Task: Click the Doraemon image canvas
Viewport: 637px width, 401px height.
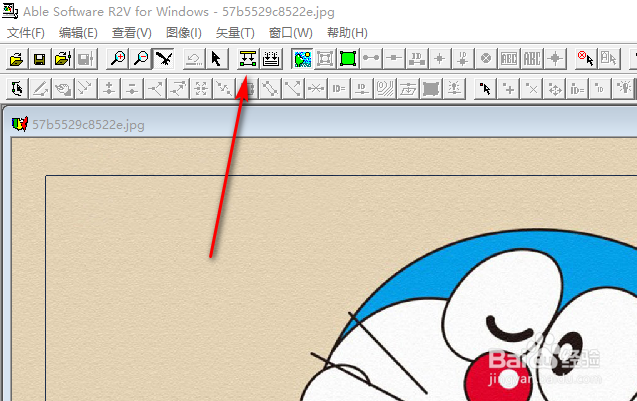Action: click(x=324, y=269)
